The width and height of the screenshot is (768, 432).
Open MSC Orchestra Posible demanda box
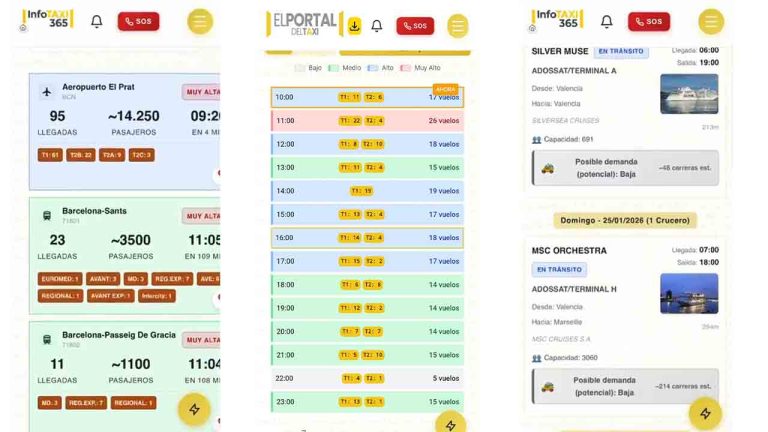click(x=625, y=386)
